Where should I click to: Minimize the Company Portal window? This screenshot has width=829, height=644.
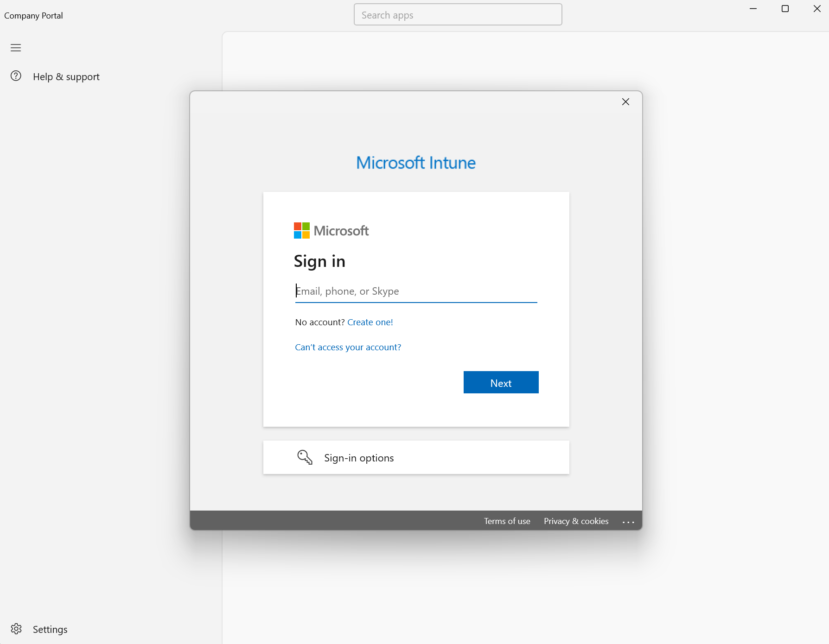pos(753,9)
